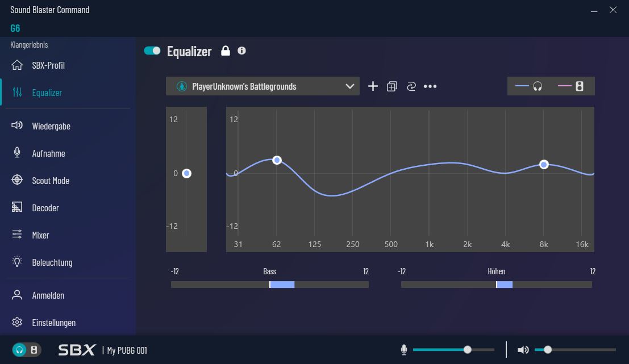The height and width of the screenshot is (364, 629).
Task: Click the Wiedergabe speaker icon
Action: pos(17,125)
